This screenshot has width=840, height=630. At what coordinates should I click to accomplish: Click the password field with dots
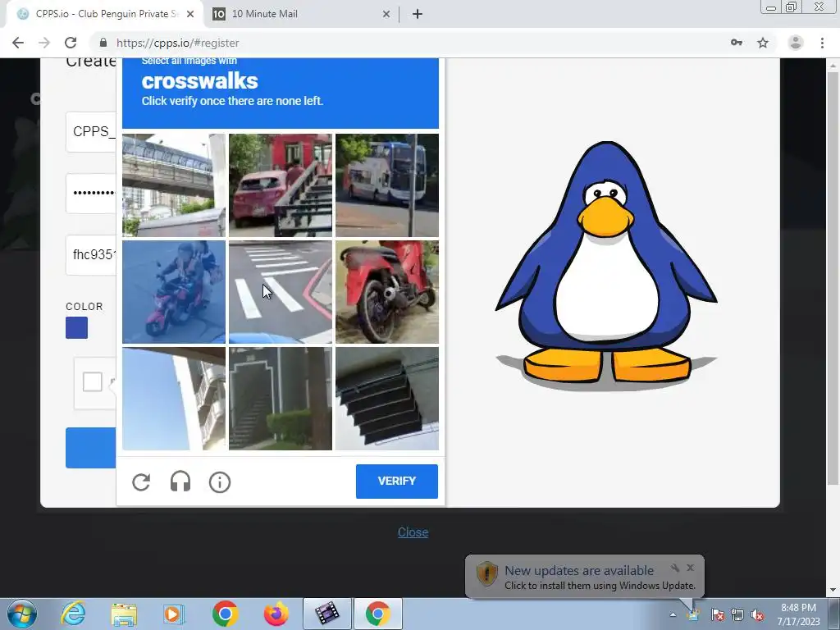91,194
